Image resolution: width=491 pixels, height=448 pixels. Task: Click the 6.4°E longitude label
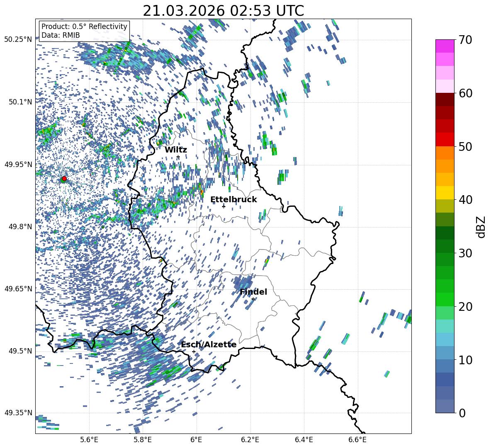click(304, 440)
